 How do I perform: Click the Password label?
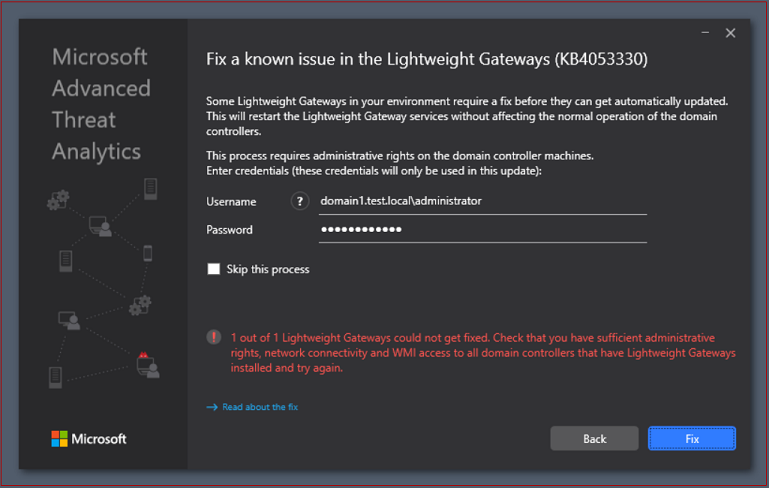[229, 230]
